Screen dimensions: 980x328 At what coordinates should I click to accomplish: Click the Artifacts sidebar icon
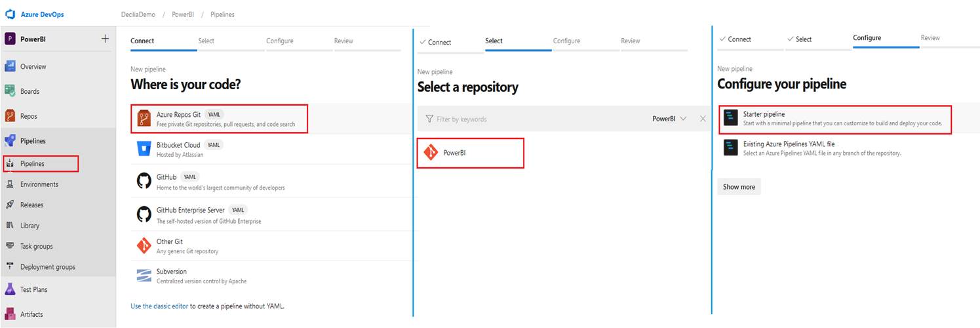click(10, 314)
